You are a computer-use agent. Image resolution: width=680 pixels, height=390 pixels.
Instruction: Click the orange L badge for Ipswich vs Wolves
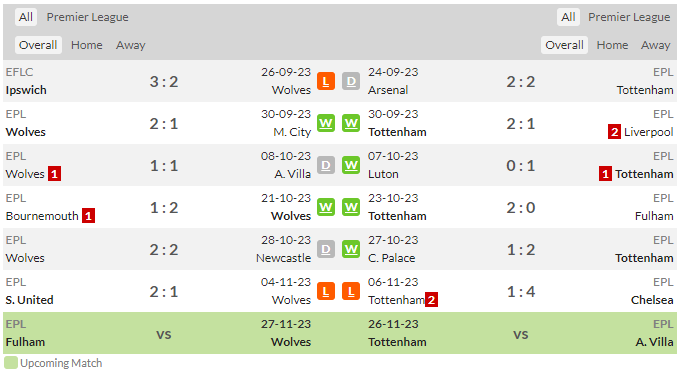[326, 81]
